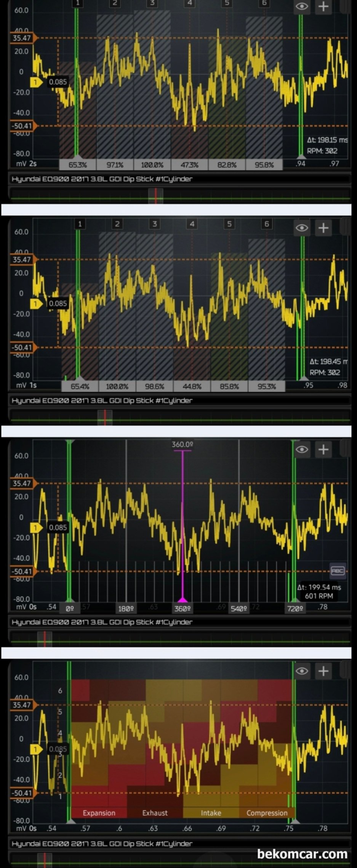357x868 pixels.
Task: Select cylinder 1 marker in second chart
Action: (x=80, y=224)
